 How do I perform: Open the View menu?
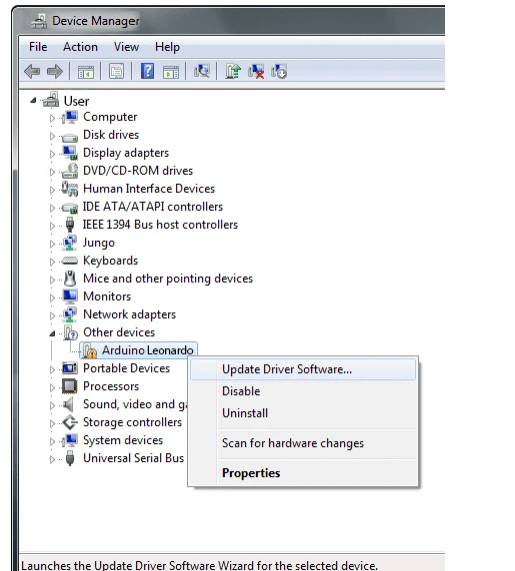coord(126,47)
